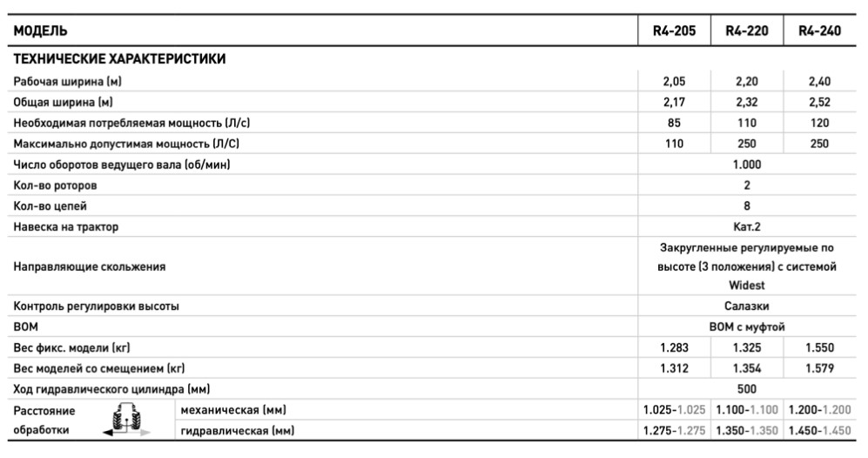This screenshot has width=868, height=458.
Task: Click the R4-240 column header
Action: 819,31
